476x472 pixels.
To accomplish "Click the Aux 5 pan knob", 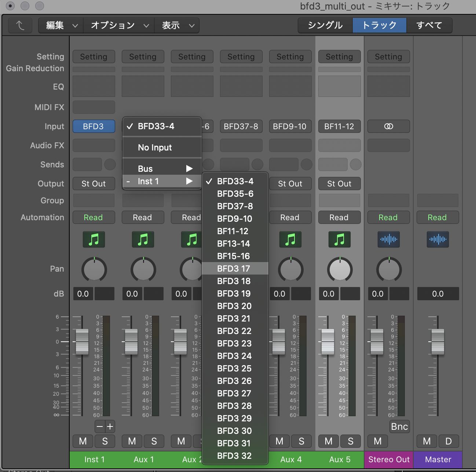I will pos(340,270).
